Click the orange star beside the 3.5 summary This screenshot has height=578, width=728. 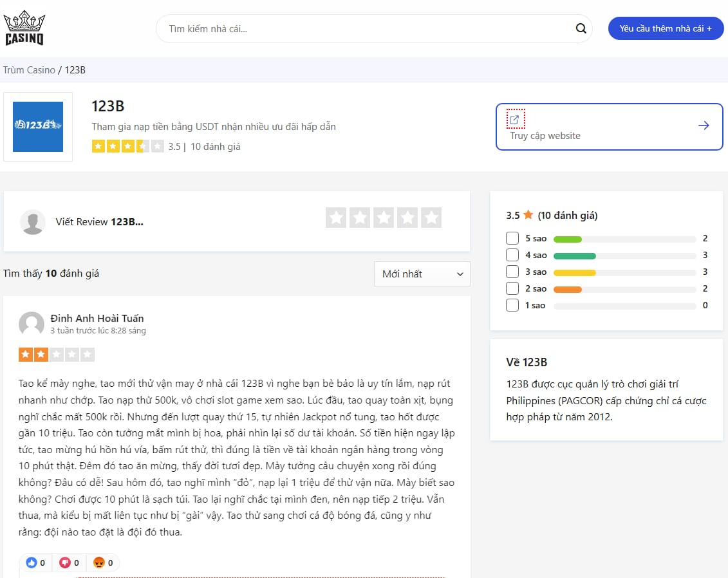(x=528, y=214)
